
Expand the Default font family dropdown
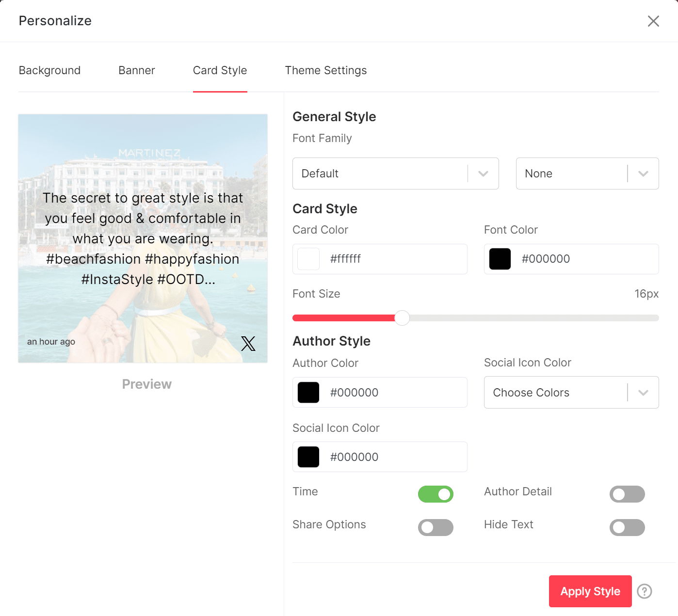[x=395, y=174]
